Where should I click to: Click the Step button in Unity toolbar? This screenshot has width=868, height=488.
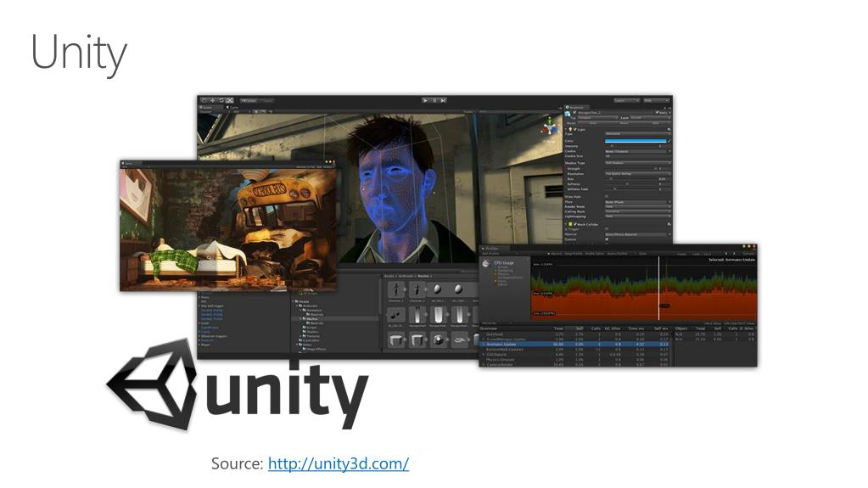tap(443, 100)
